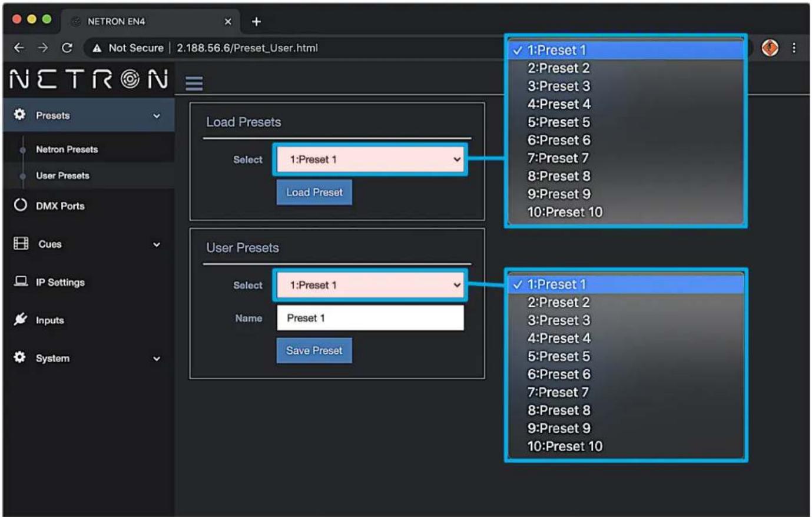Open the Netron Presets submenu item
This screenshot has height=517, width=812.
click(67, 150)
